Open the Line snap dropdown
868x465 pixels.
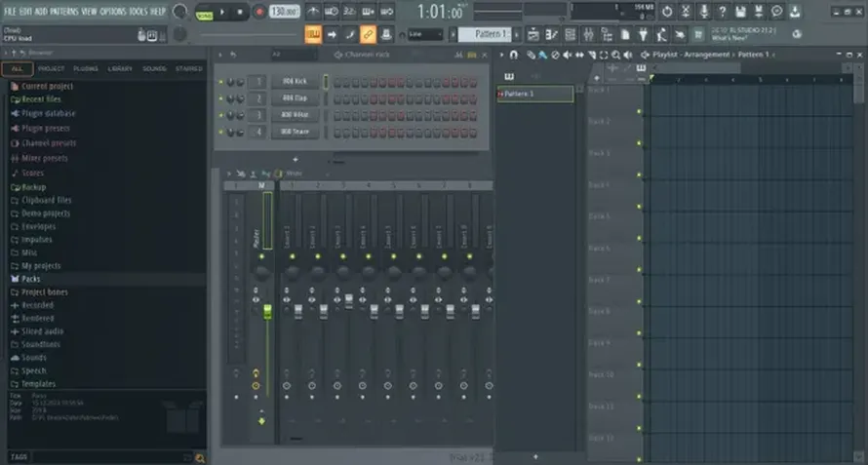(425, 35)
